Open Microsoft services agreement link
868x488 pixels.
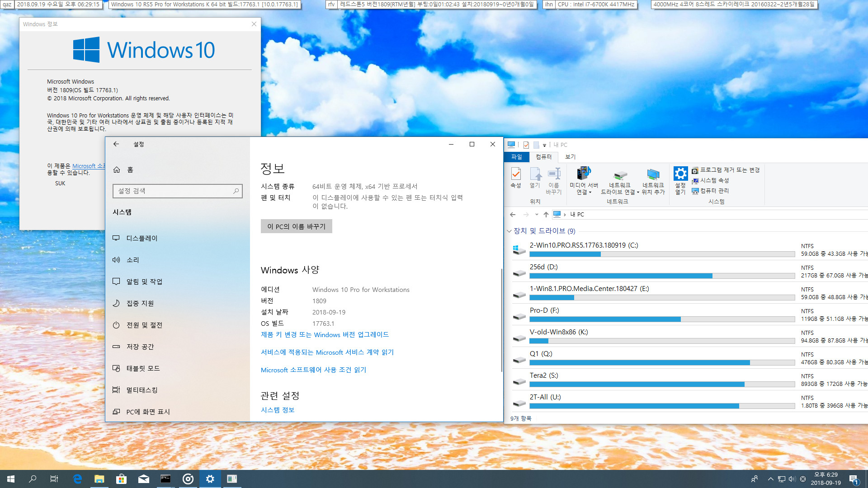327,352
